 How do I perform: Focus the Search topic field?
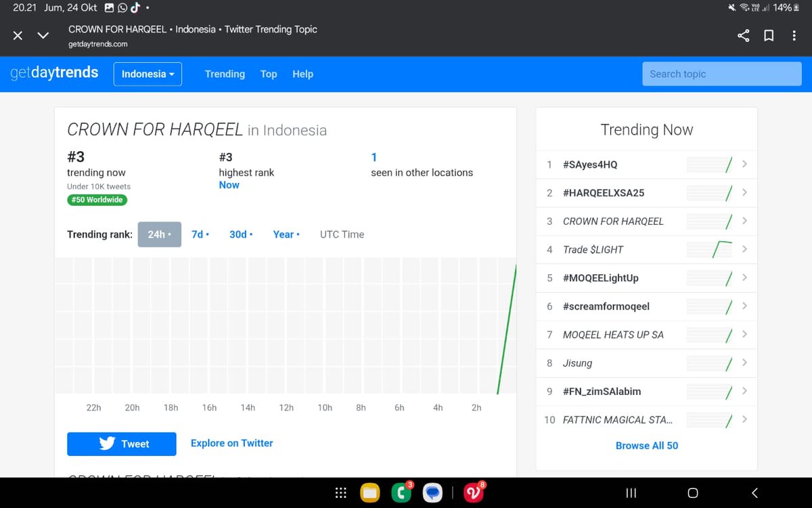pyautogui.click(x=721, y=74)
